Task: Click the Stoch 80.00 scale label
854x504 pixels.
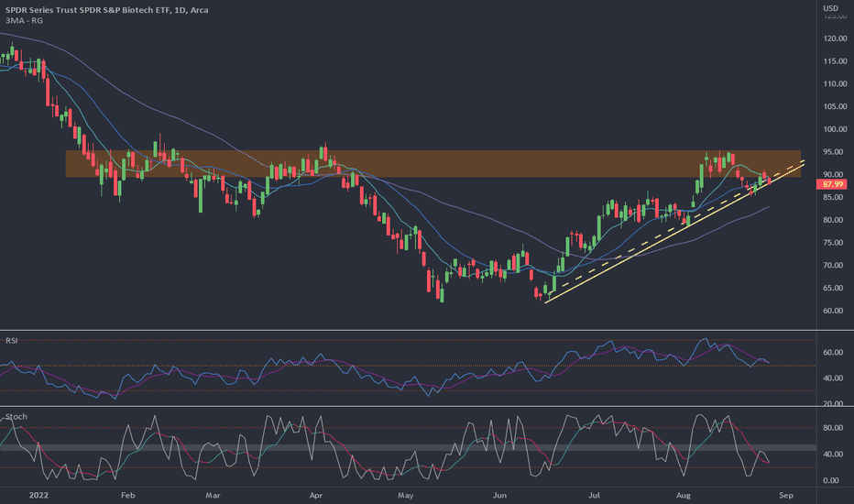Action: [x=833, y=428]
